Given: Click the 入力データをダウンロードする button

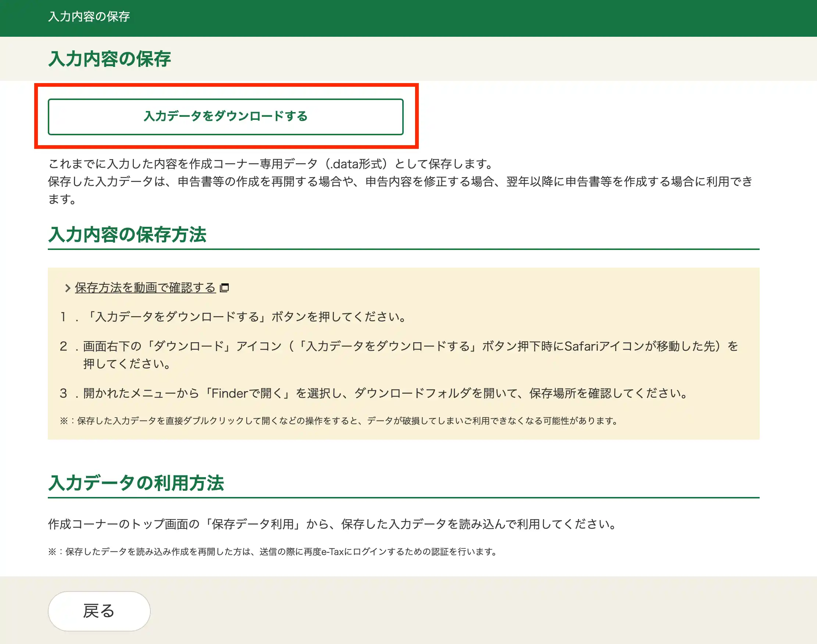Looking at the screenshot, I should tap(225, 117).
